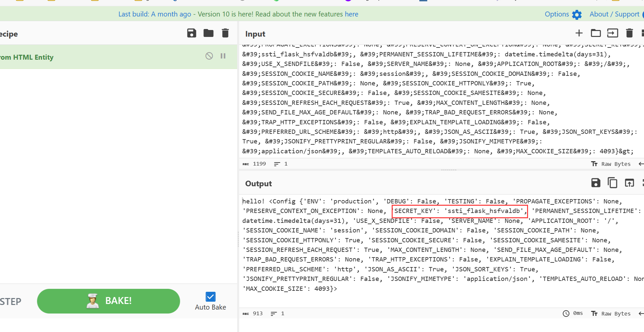Click the output bake time 0ms

coord(578,313)
